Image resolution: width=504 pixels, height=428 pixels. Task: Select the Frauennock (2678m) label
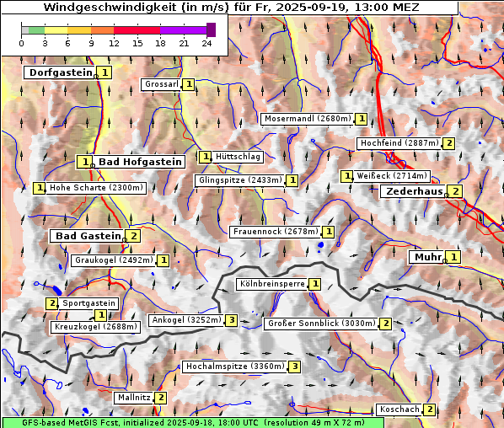click(x=276, y=232)
